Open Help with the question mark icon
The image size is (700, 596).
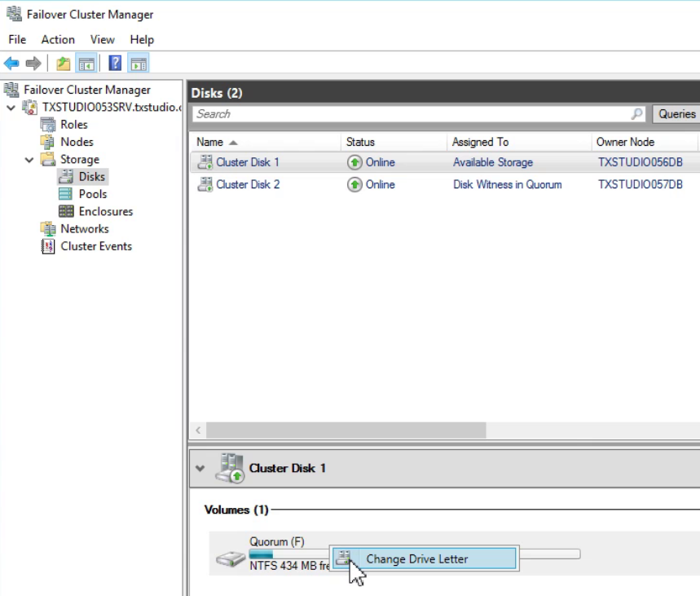[115, 63]
